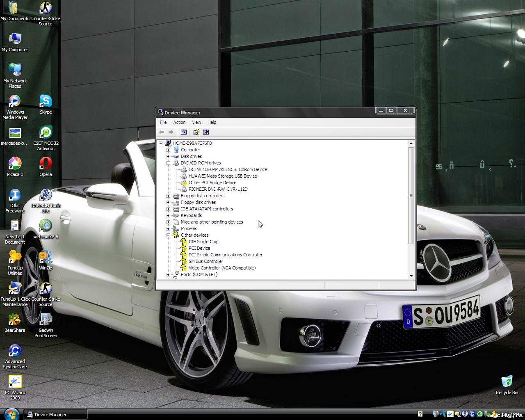Click the Forward arrow in Device Manager toolbar
The height and width of the screenshot is (420, 525).
tap(171, 132)
